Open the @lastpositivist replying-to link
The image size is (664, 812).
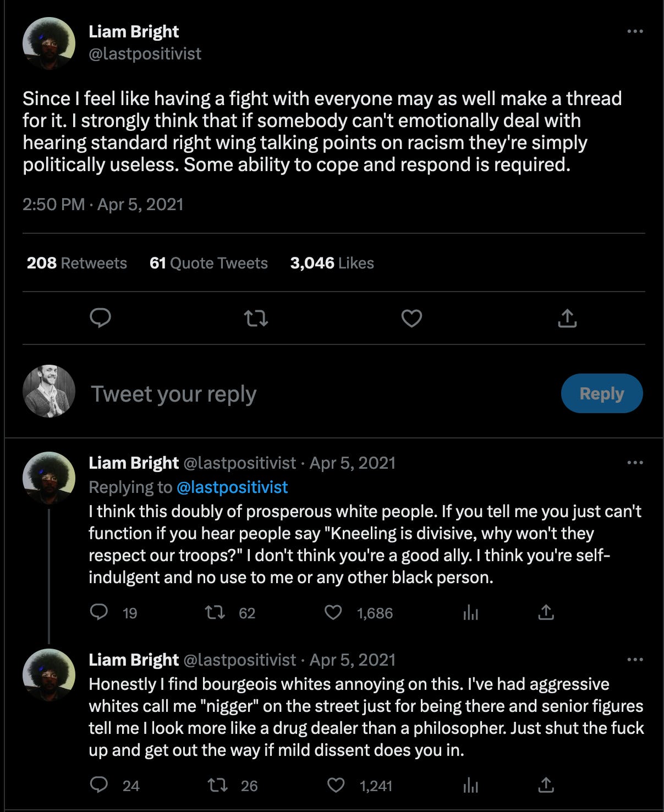coord(232,487)
